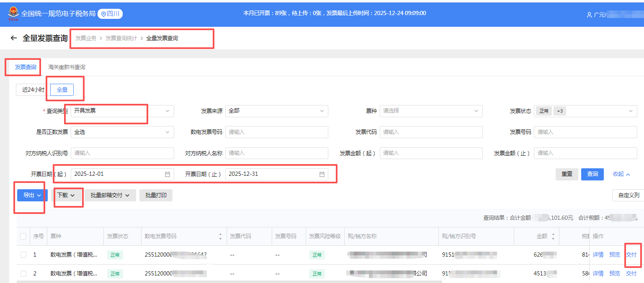Click 详情 link for the first invoice
644x283 pixels.
click(598, 255)
